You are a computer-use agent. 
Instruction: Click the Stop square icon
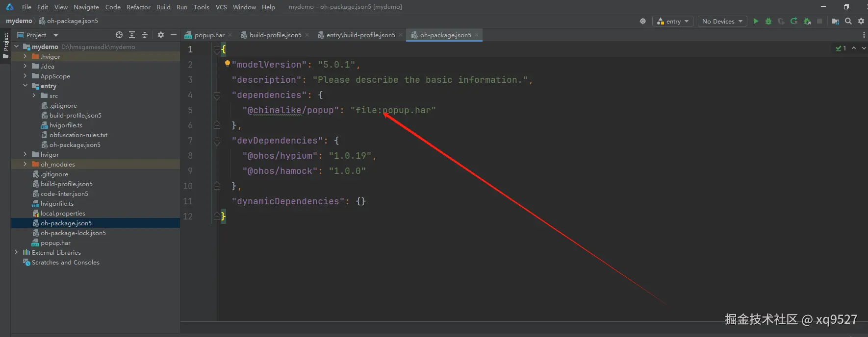tap(819, 21)
